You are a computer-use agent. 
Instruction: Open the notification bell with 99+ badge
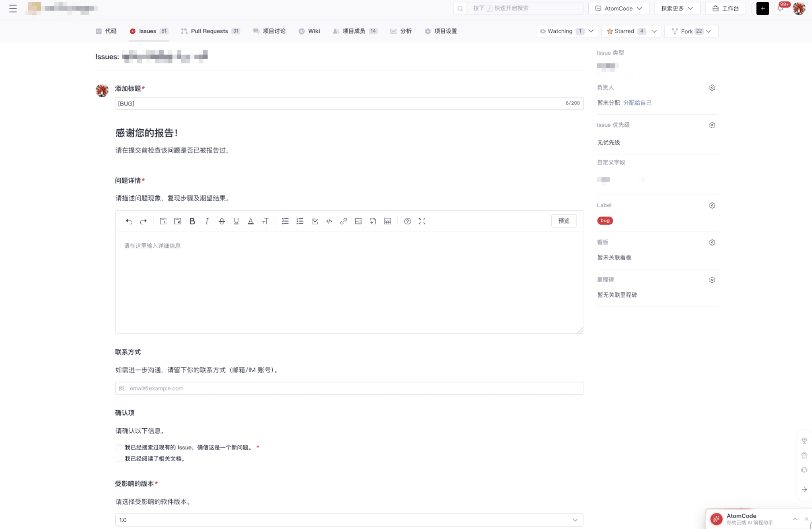click(x=781, y=8)
